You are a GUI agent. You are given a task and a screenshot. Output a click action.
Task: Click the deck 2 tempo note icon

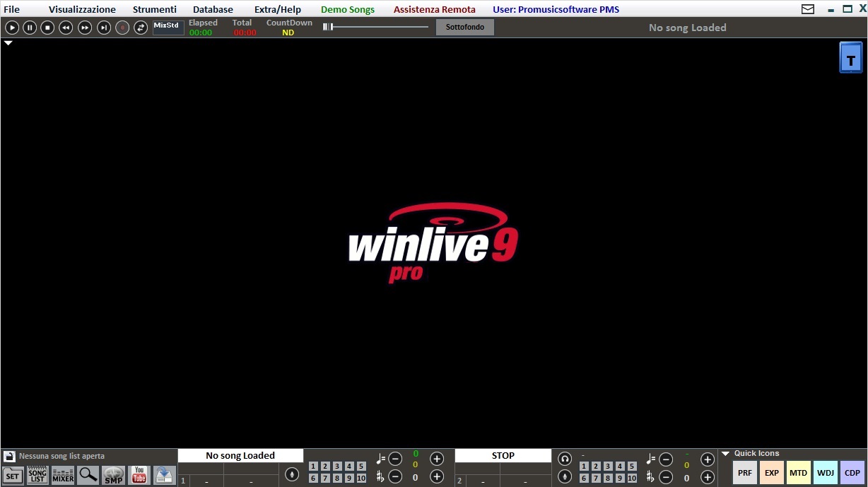click(x=651, y=459)
